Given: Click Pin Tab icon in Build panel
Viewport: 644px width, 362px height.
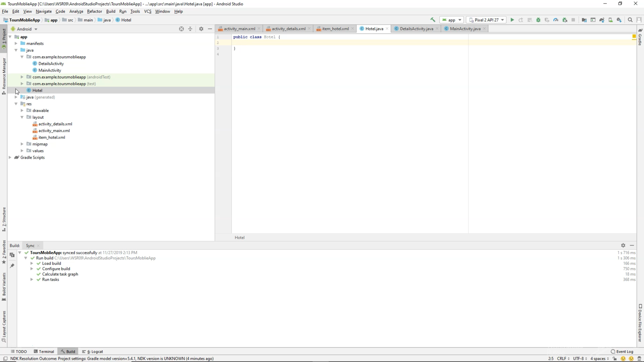Looking at the screenshot, I should [x=12, y=266].
